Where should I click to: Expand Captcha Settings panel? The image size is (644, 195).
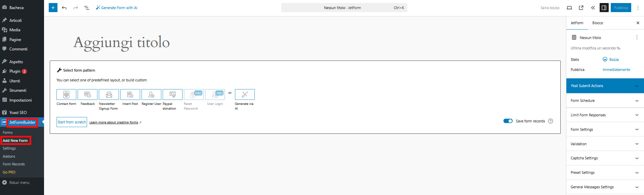coord(605,158)
